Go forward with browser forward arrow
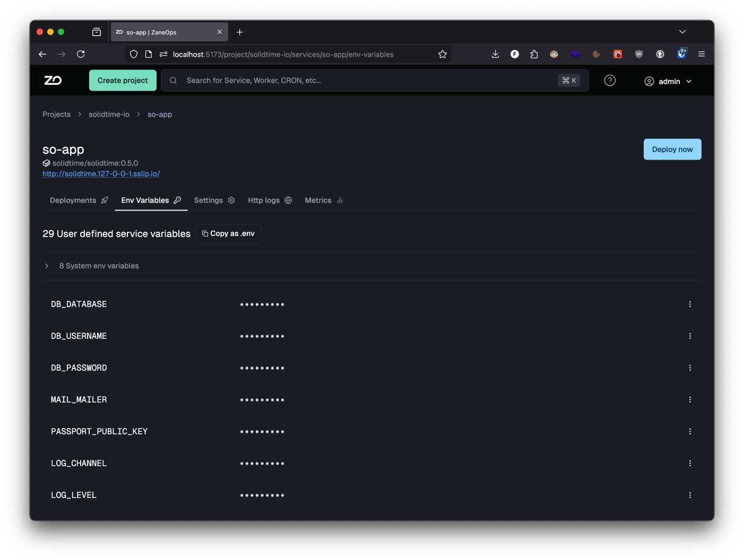The height and width of the screenshot is (560, 744). point(62,54)
